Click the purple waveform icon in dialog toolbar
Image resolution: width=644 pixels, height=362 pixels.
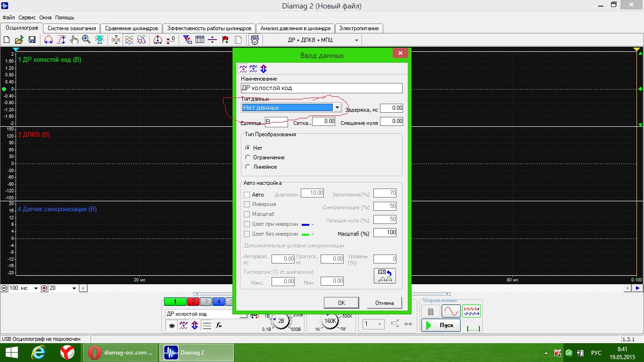[x=243, y=68]
